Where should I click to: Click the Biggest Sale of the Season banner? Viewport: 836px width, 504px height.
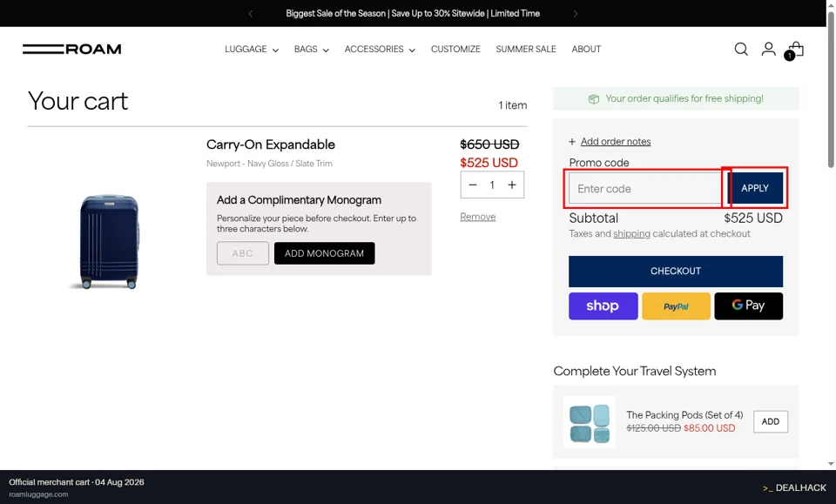click(x=413, y=13)
